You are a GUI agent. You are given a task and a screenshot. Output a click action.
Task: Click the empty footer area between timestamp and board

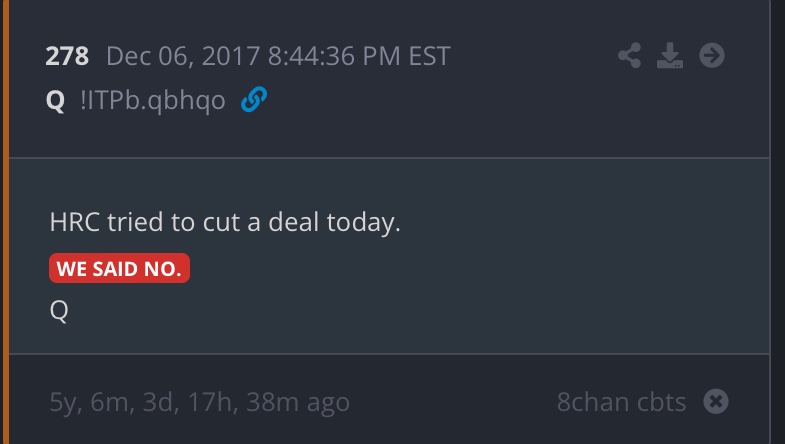[450, 403]
